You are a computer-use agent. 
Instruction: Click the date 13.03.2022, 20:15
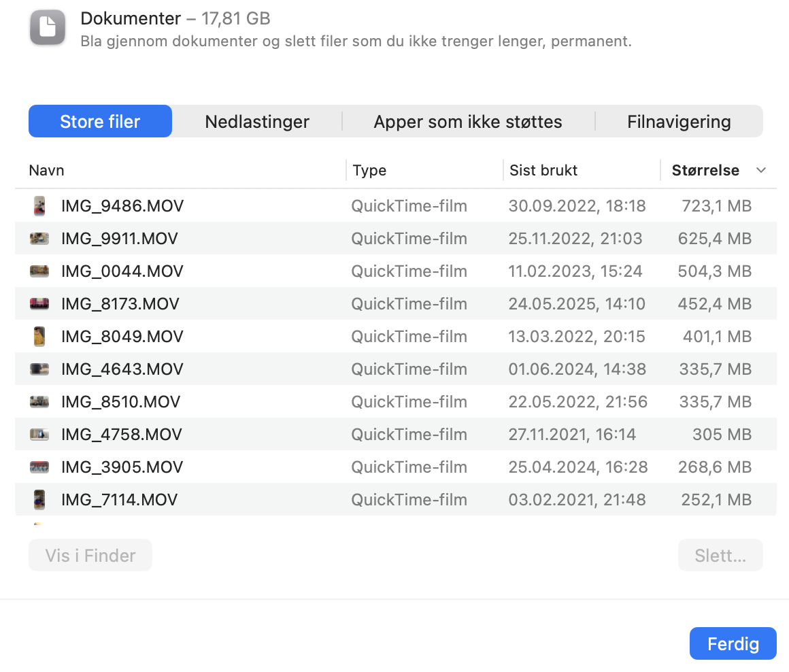(577, 337)
